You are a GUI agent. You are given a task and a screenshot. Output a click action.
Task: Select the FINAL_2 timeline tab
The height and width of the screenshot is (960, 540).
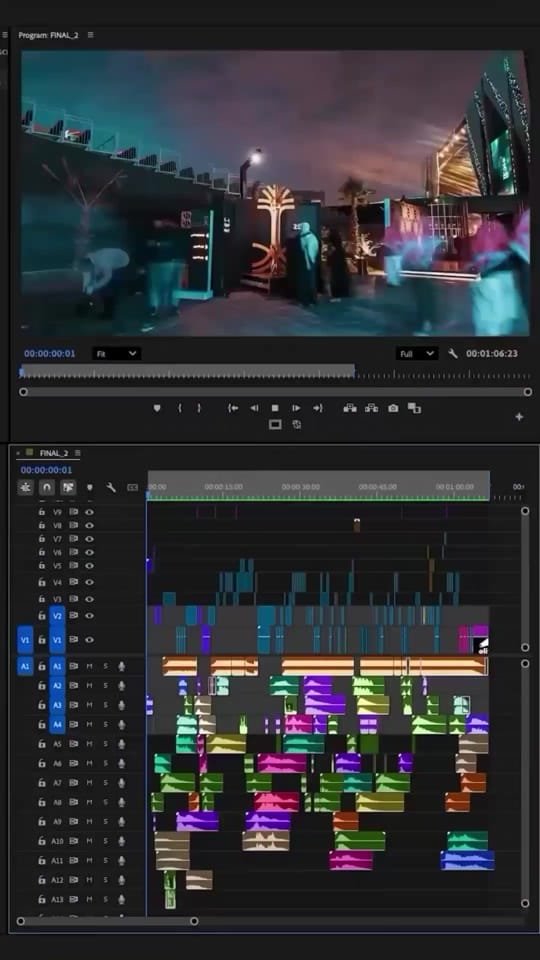pyautogui.click(x=54, y=453)
